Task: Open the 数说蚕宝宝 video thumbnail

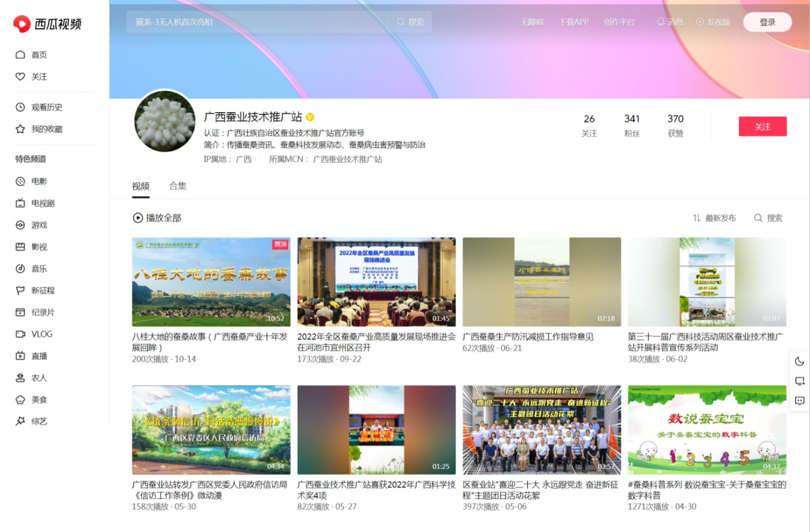Action: (x=707, y=430)
